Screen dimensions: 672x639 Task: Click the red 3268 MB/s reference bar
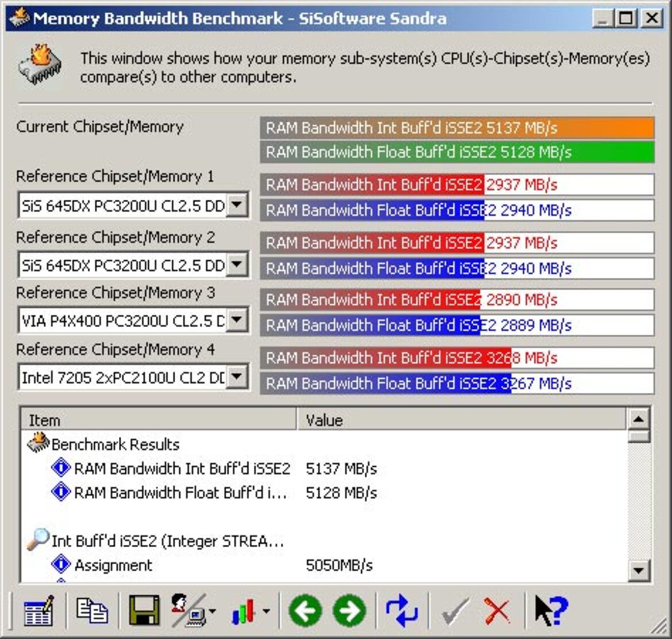tap(457, 358)
